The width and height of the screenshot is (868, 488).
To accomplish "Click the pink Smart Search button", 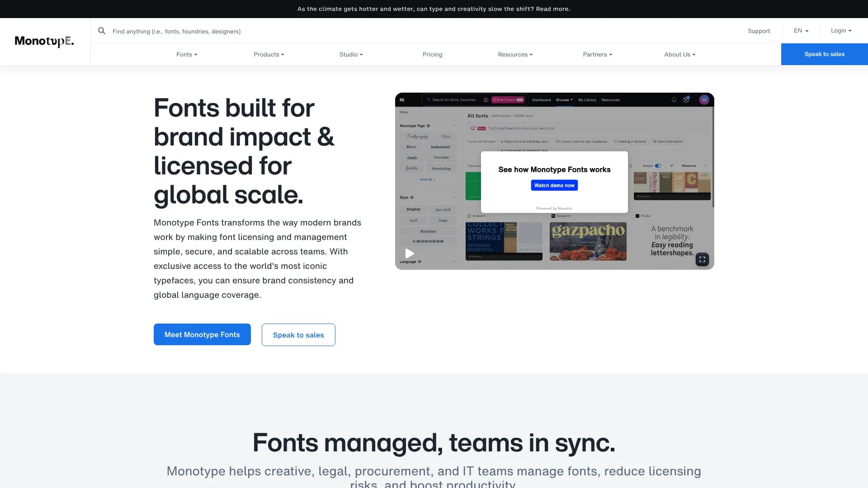I will pyautogui.click(x=508, y=100).
